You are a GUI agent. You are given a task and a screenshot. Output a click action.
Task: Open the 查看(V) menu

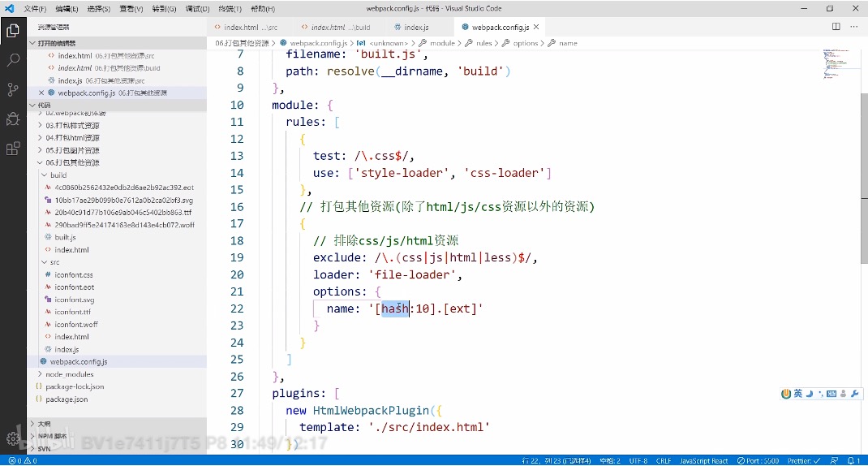pyautogui.click(x=131, y=9)
